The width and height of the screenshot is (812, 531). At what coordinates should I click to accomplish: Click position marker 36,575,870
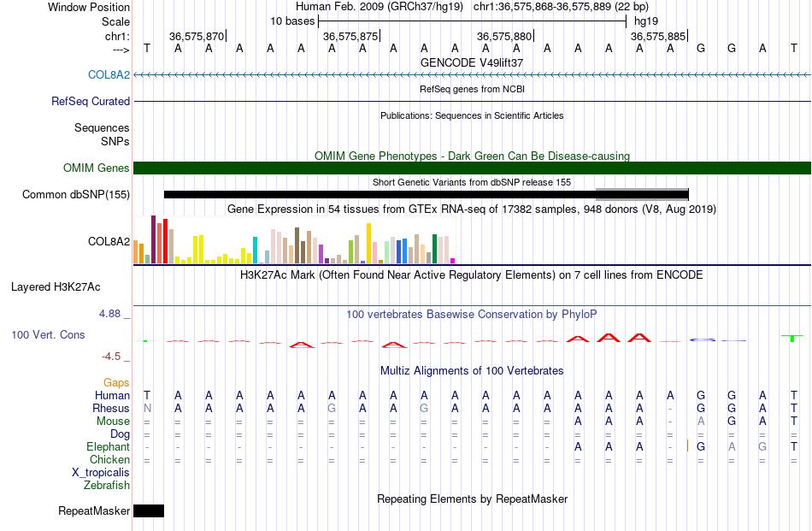[x=197, y=36]
